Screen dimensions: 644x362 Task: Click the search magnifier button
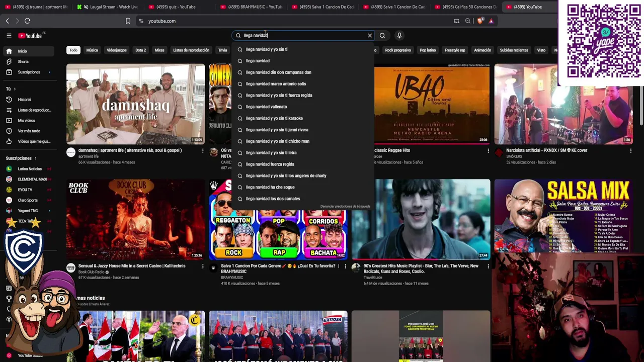tap(382, 35)
